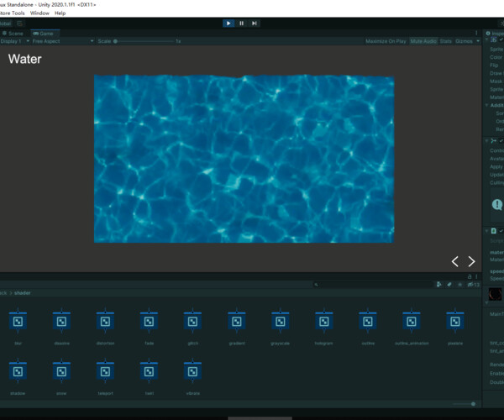Step forward one frame
Image resolution: width=504 pixels, height=420 pixels.
[255, 24]
